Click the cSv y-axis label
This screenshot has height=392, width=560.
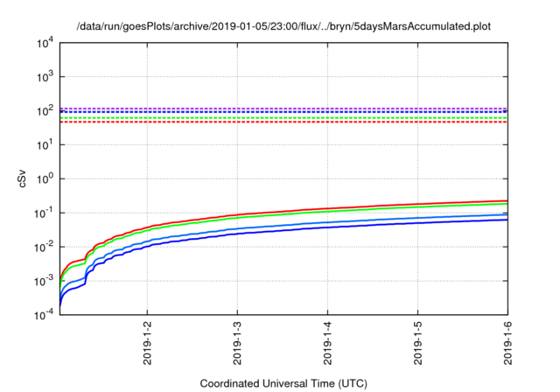tap(24, 178)
